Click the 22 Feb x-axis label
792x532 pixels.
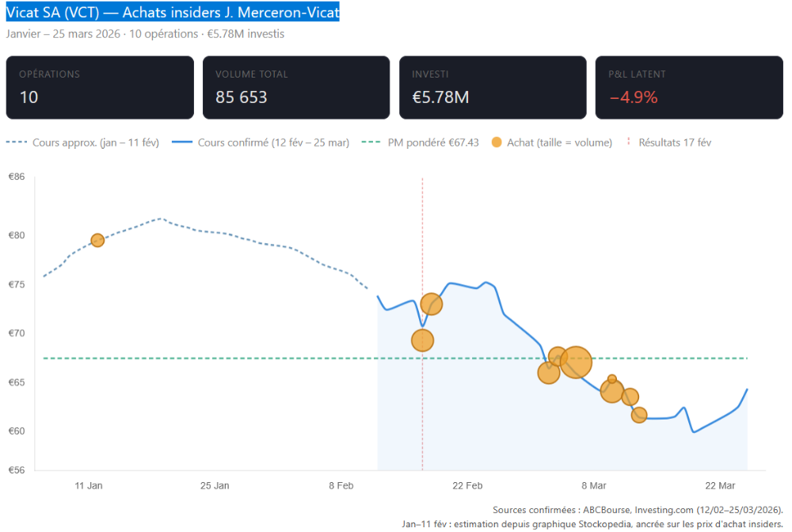point(467,485)
